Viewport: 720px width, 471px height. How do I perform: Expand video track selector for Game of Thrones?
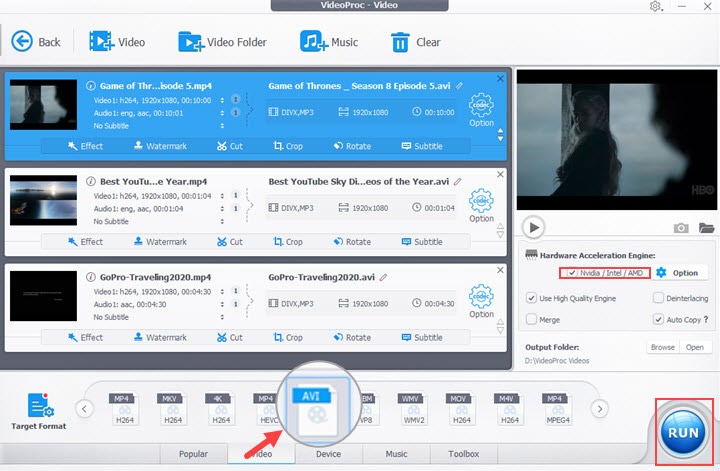click(222, 100)
